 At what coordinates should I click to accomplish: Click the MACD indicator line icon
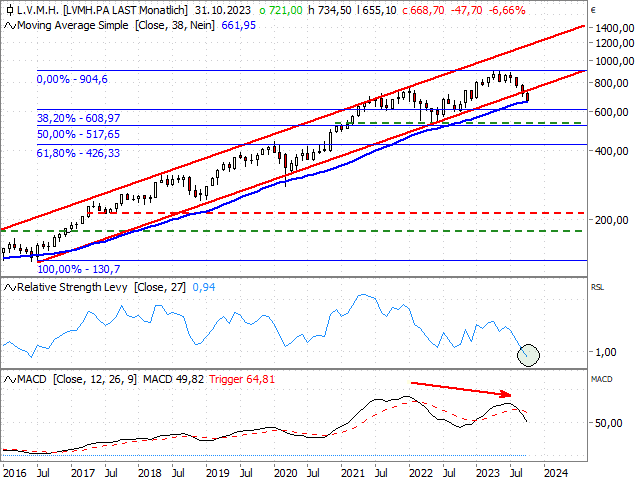pyautogui.click(x=9, y=380)
